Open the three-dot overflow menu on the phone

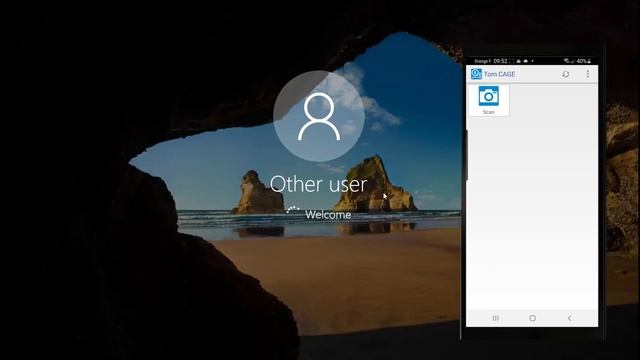[x=588, y=74]
